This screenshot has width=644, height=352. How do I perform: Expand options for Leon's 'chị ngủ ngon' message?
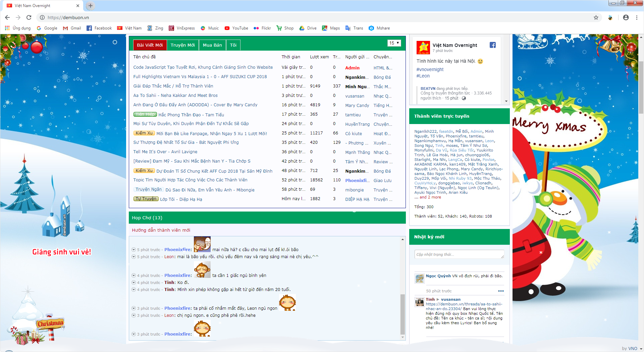coord(133,315)
